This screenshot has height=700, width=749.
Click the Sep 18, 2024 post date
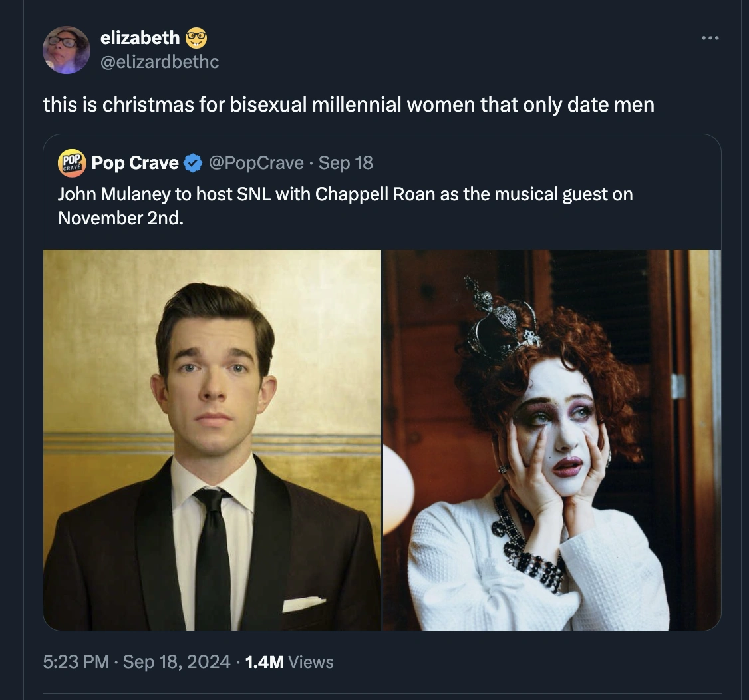click(176, 661)
